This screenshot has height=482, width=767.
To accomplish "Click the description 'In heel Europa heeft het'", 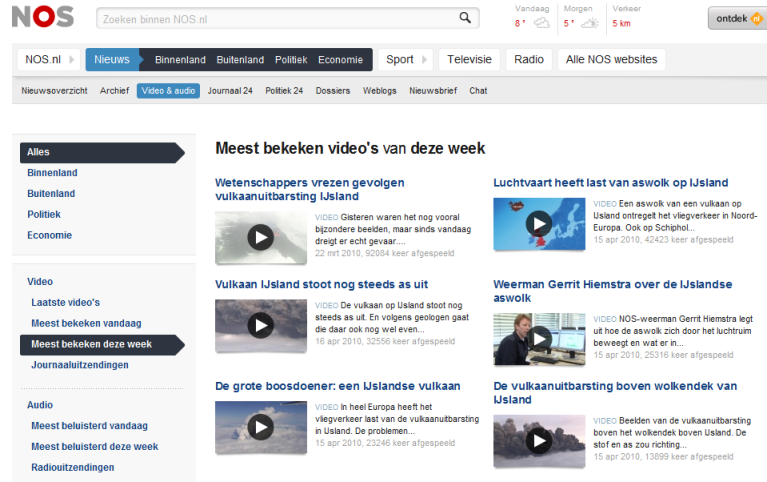I will coord(397,419).
